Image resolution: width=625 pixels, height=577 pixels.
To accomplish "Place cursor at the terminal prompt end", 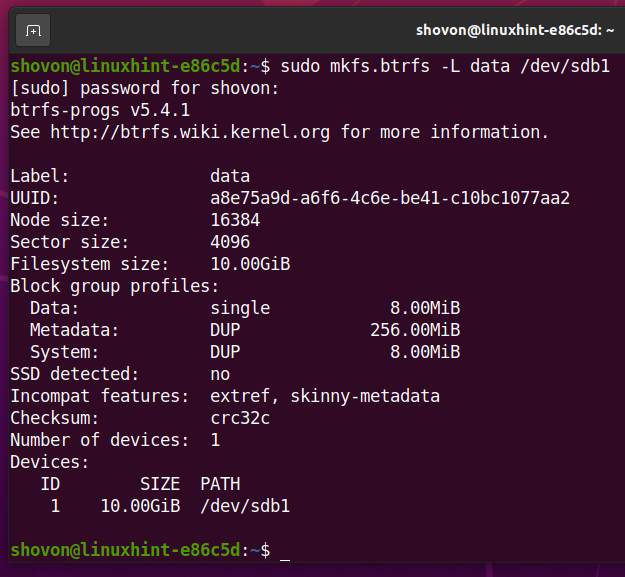I will tap(284, 550).
